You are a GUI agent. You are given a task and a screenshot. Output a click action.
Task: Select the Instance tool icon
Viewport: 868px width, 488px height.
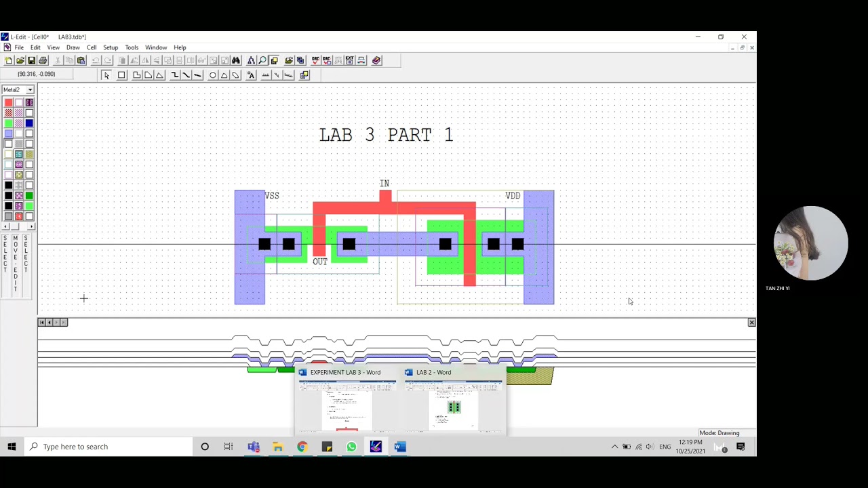[304, 75]
